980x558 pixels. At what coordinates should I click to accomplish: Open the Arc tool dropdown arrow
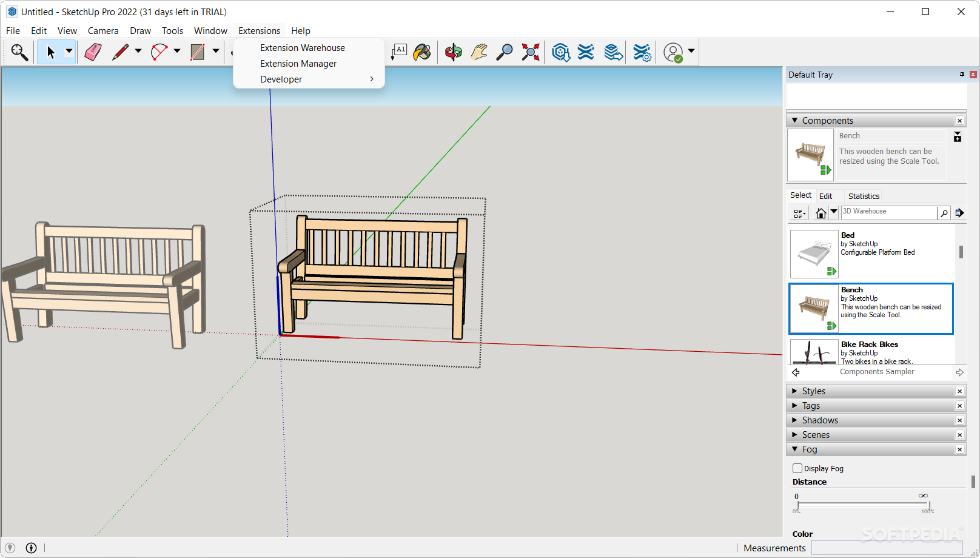coord(177,52)
